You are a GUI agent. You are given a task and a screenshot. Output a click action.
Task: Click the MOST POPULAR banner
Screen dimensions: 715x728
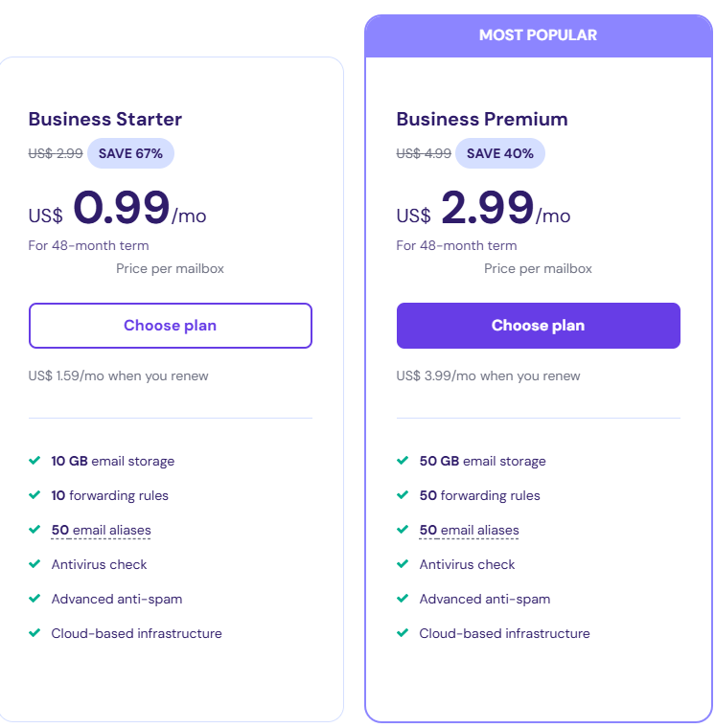[538, 35]
